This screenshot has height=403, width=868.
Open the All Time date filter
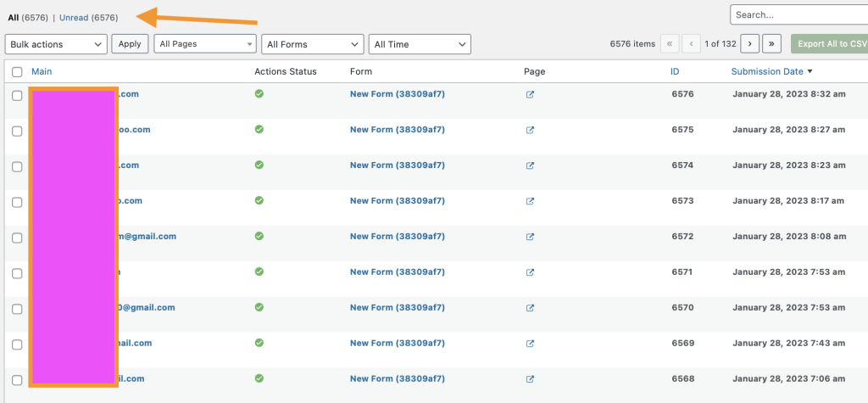click(420, 44)
